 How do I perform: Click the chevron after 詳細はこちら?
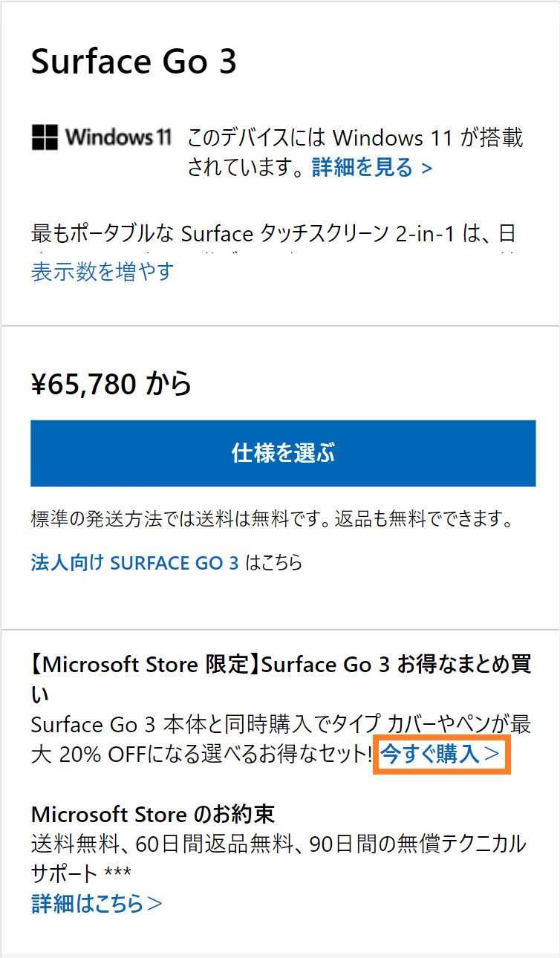pyautogui.click(x=154, y=905)
